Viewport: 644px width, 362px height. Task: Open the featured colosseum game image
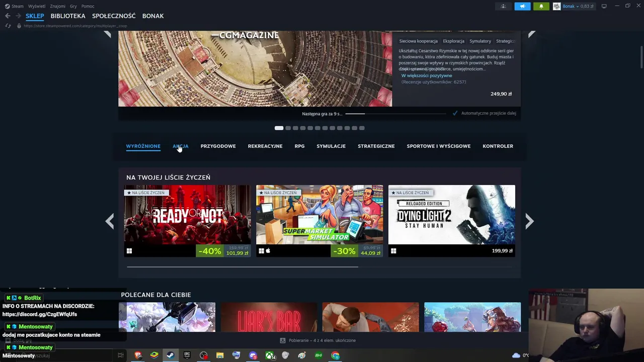click(255, 68)
